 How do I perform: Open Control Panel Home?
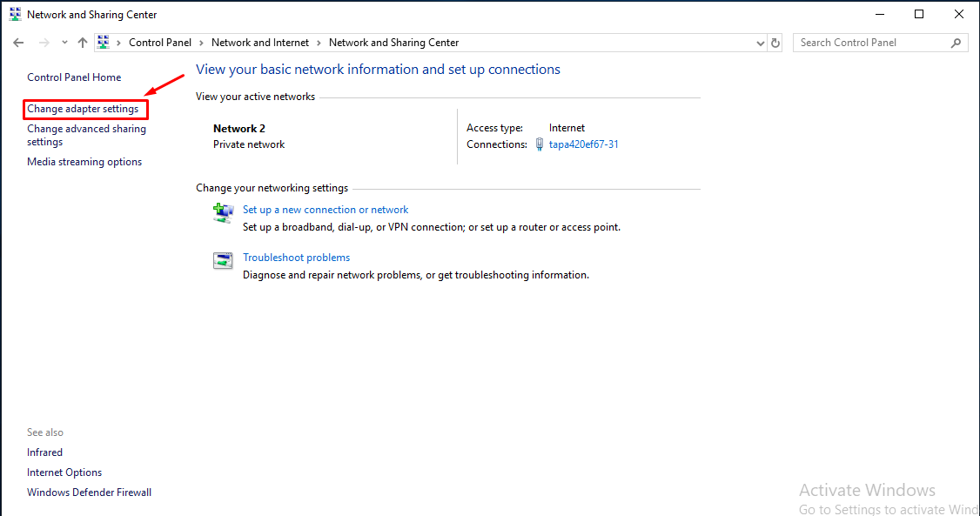74,77
